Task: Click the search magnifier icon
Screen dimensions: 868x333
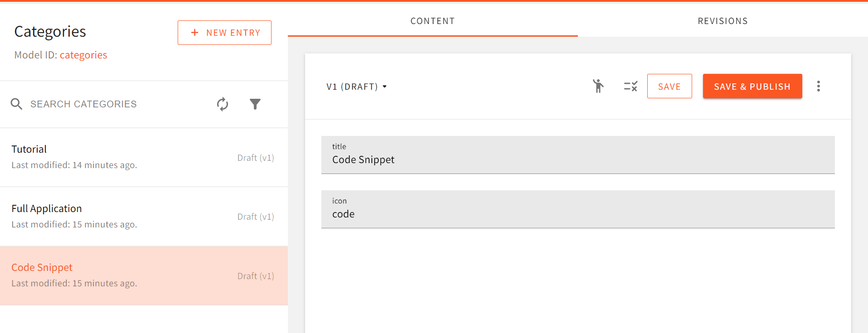Action: coord(16,104)
